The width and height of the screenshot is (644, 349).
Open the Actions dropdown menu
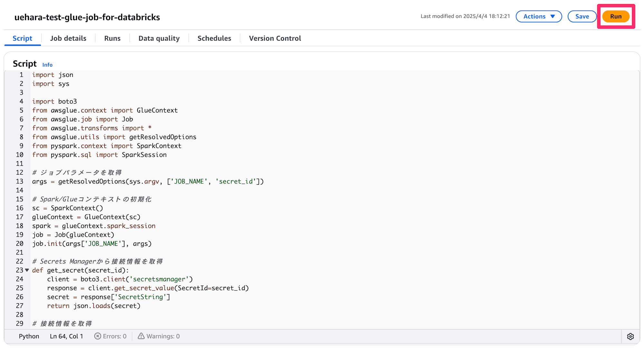pos(539,16)
